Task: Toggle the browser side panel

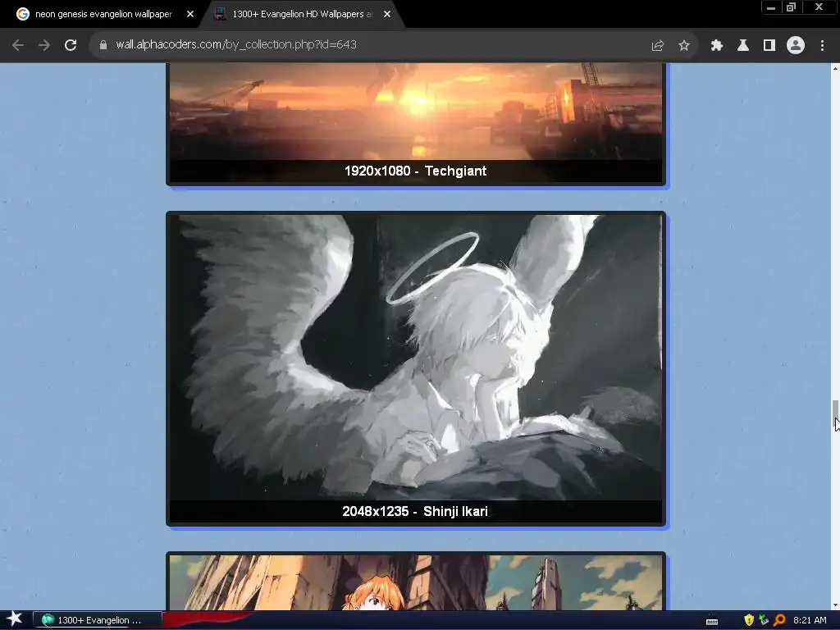Action: [x=769, y=46]
